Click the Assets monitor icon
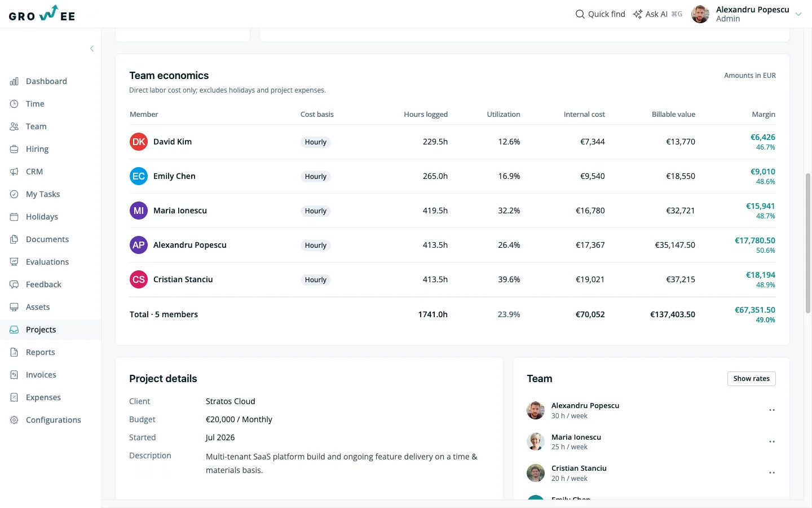Screen dimensions: 812x508 [14, 307]
